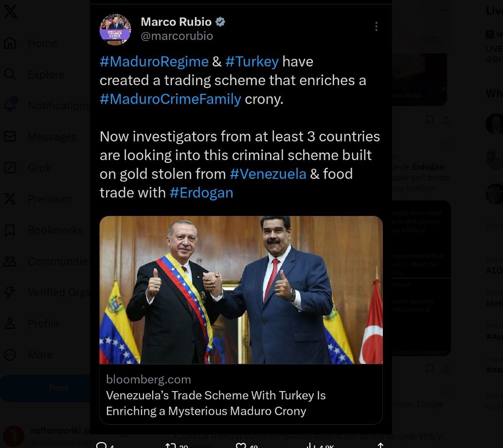
Task: Open the Messages envelope icon
Action: [10, 136]
